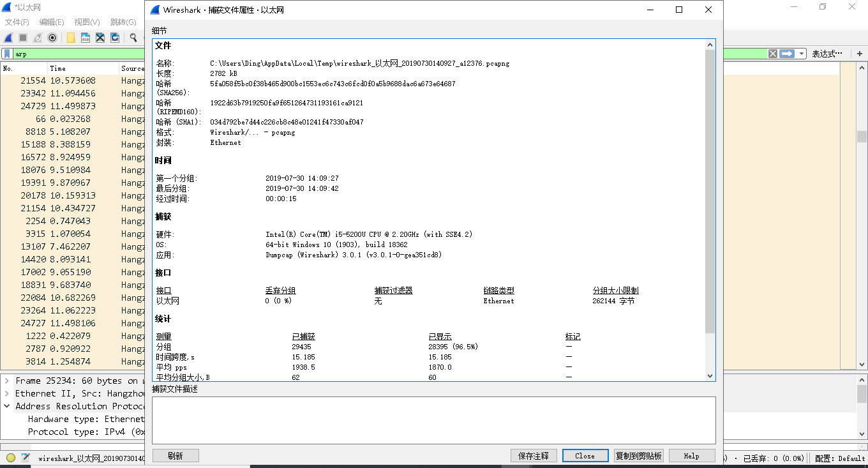868x468 pixels.
Task: Click the Help button in the properties dialog
Action: [692, 456]
